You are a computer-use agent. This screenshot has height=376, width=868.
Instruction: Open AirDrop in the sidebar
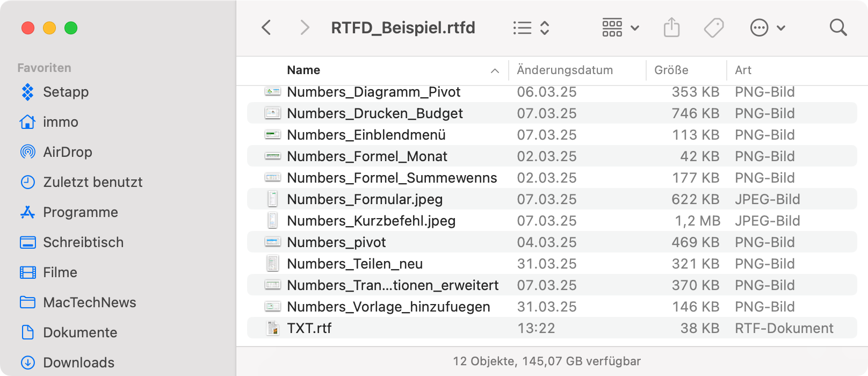tap(67, 152)
